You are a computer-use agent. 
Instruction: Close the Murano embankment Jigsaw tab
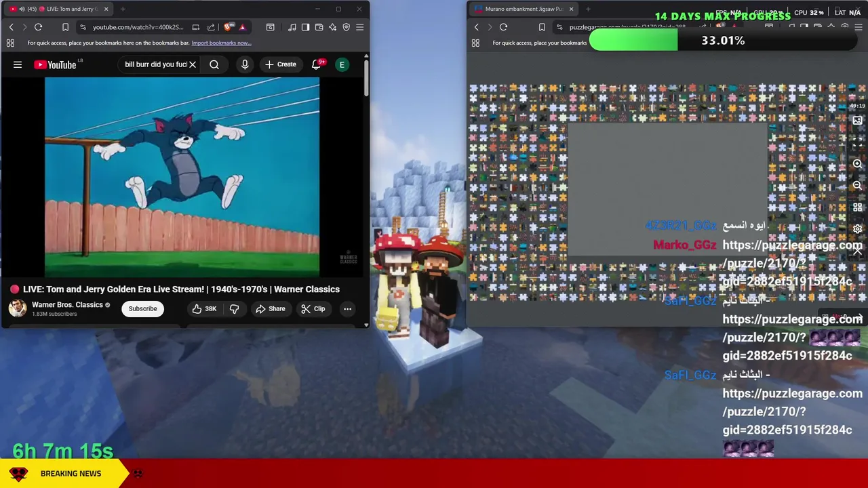[x=571, y=9]
